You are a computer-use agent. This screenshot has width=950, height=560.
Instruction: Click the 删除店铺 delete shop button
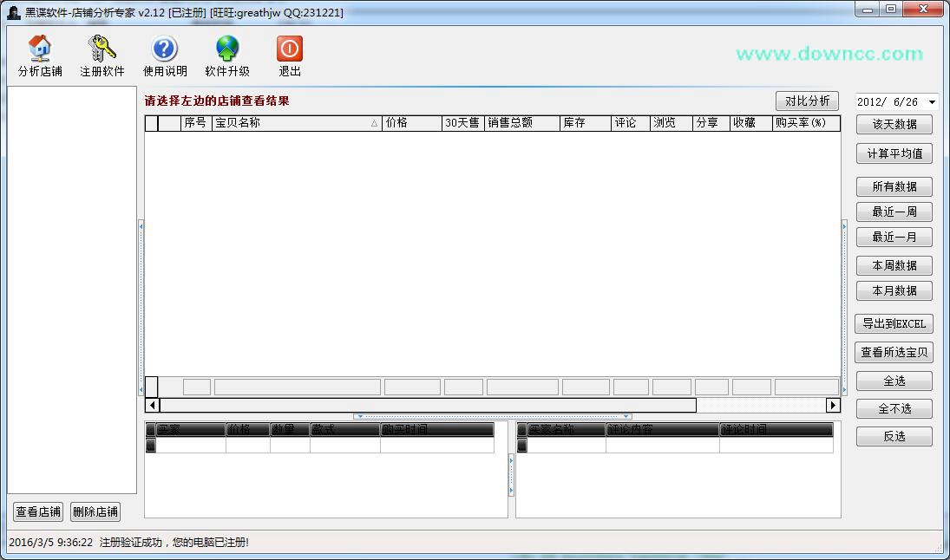coord(95,511)
